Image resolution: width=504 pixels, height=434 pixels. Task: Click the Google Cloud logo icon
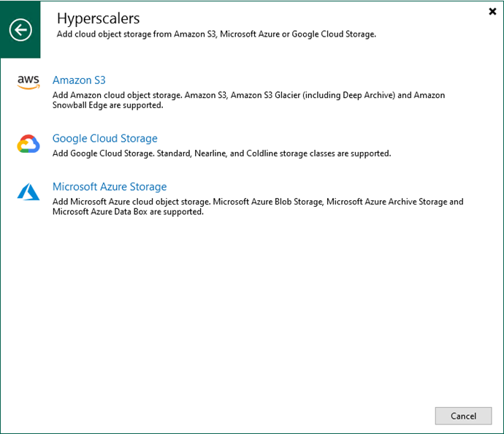click(28, 143)
